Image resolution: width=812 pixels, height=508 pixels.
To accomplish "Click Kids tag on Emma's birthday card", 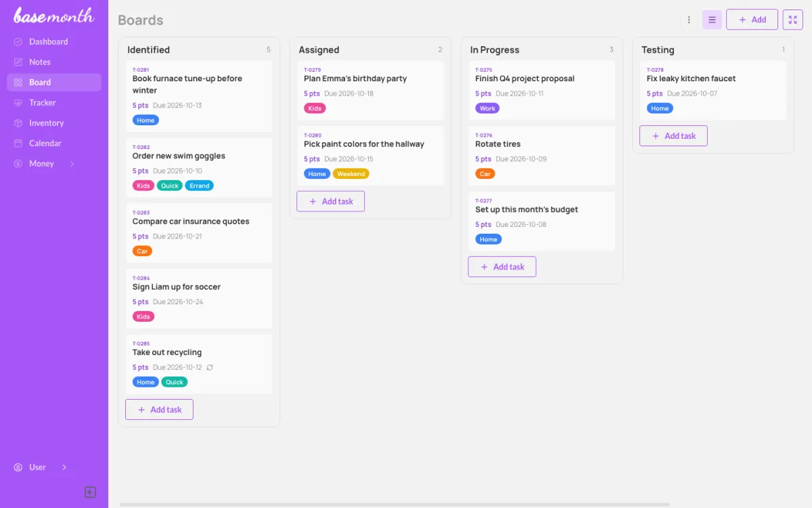I will pos(315,108).
